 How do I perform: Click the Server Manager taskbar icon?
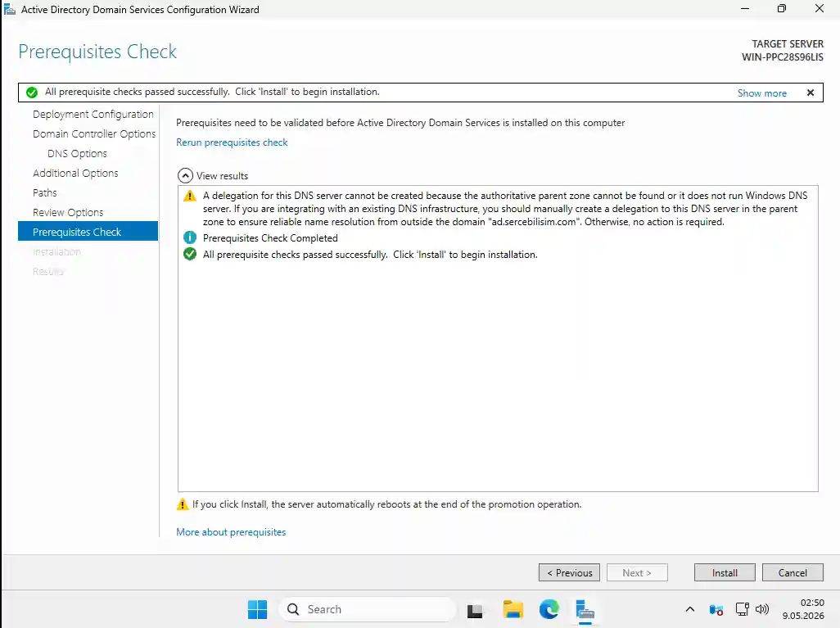click(x=585, y=610)
